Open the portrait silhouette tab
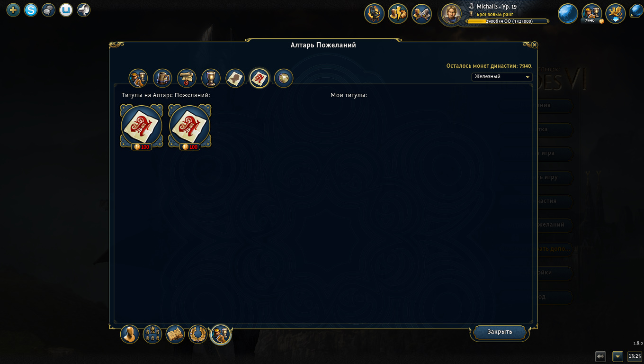This screenshot has height=364, width=644. pos(235,78)
